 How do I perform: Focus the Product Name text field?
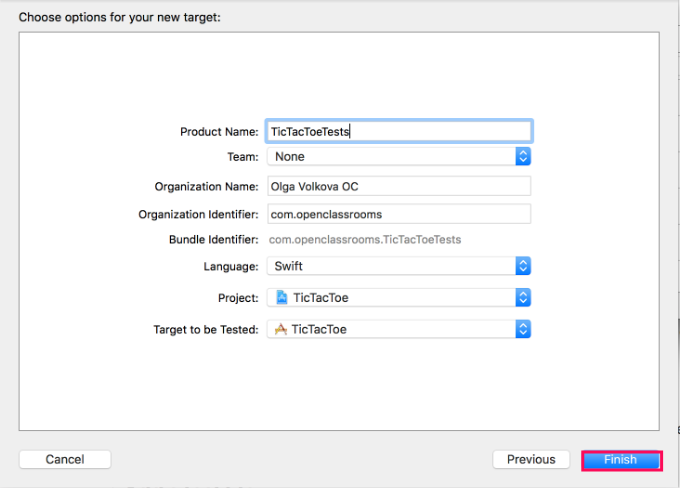pyautogui.click(x=399, y=131)
